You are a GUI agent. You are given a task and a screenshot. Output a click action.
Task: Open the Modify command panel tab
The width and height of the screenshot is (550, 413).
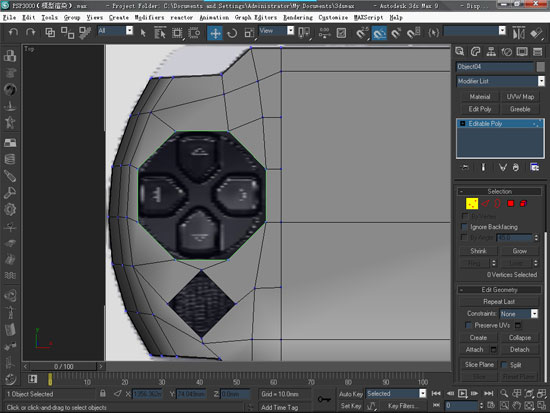point(475,52)
